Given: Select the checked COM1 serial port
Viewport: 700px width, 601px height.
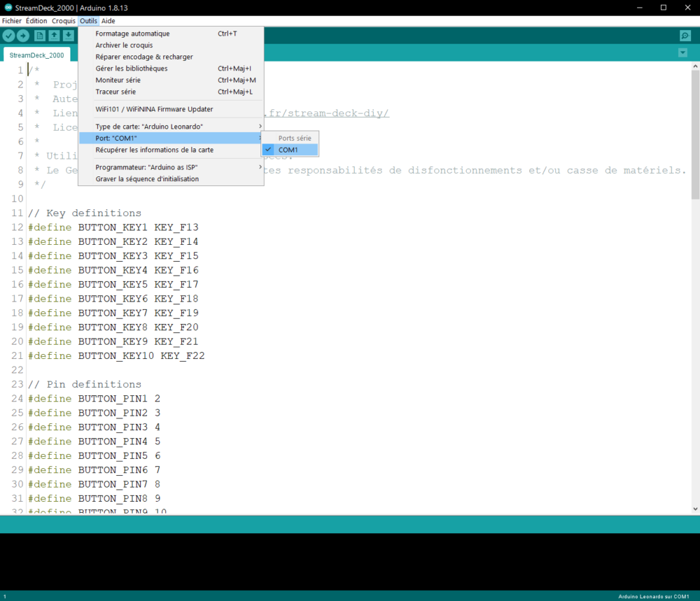Looking at the screenshot, I should pyautogui.click(x=288, y=150).
